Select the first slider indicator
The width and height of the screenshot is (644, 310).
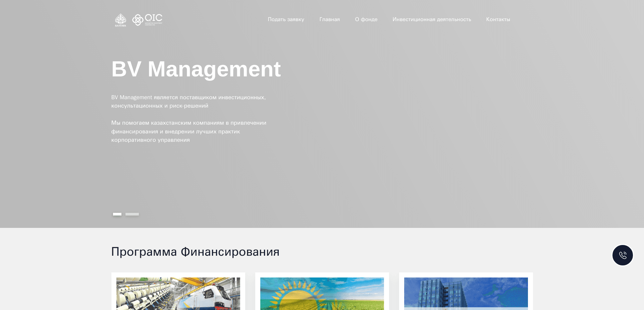117,214
